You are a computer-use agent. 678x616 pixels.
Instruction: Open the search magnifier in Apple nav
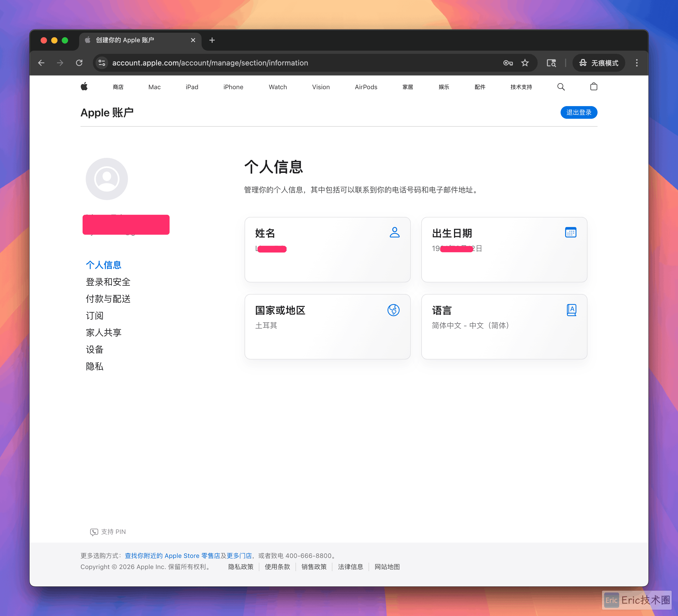coord(561,87)
